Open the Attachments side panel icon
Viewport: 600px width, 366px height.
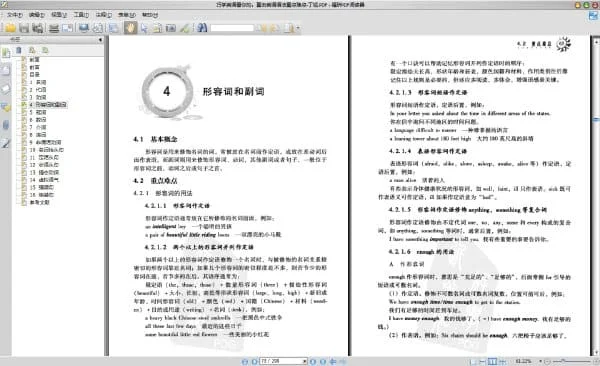point(6,125)
